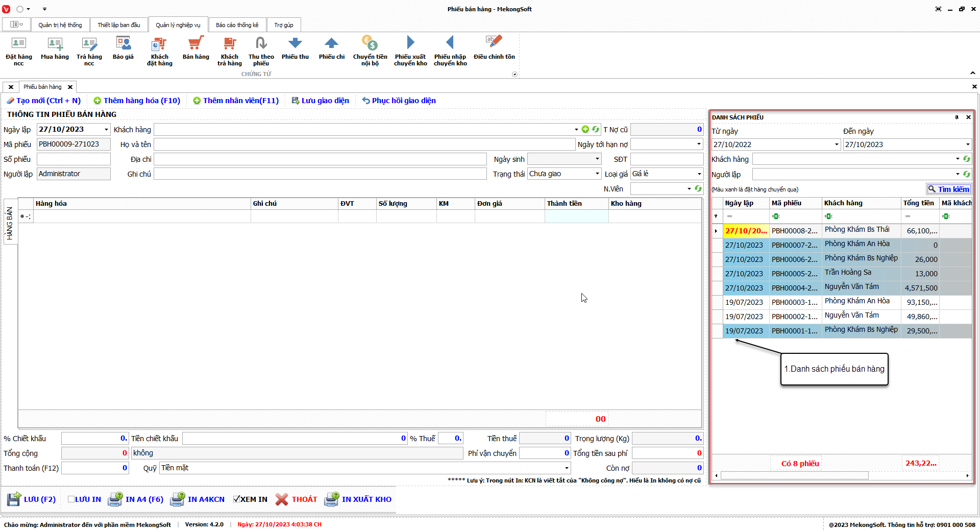
Task: Click green add customer plus icon
Action: [x=585, y=130]
